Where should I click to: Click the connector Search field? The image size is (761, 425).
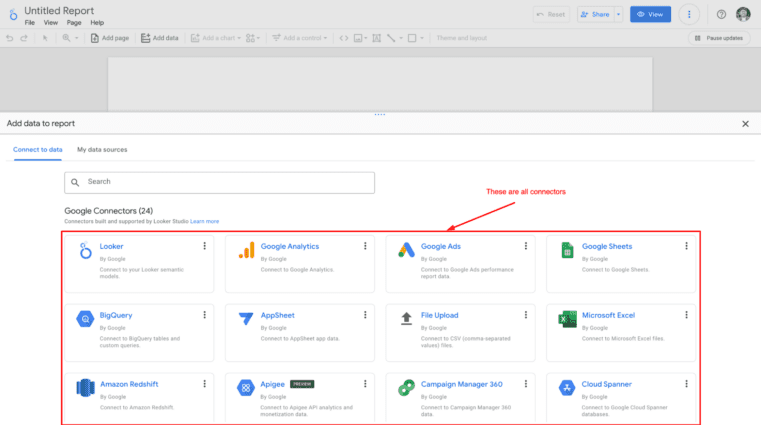(x=220, y=182)
